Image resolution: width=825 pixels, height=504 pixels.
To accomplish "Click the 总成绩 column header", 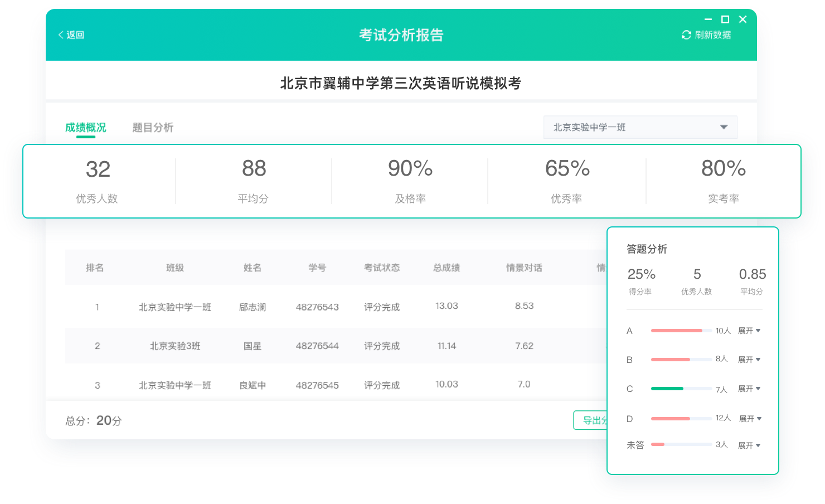I will pos(447,268).
